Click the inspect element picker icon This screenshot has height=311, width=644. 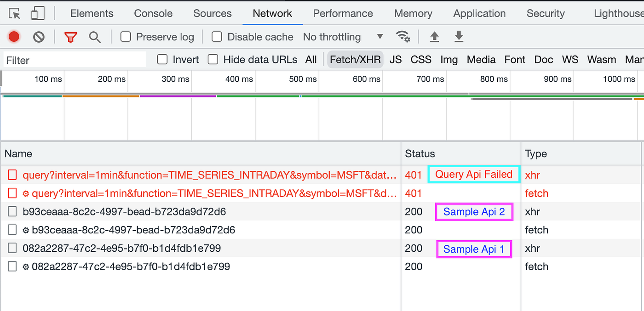15,14
